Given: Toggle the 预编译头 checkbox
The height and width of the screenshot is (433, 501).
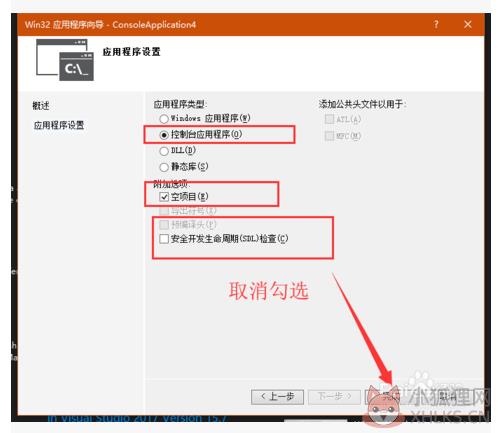Looking at the screenshot, I should [x=164, y=225].
